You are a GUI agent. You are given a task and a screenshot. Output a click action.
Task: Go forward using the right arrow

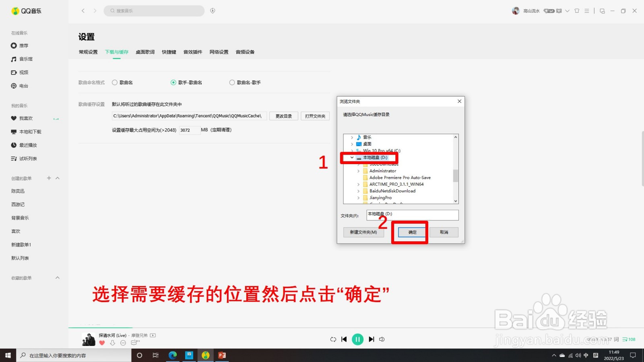95,11
